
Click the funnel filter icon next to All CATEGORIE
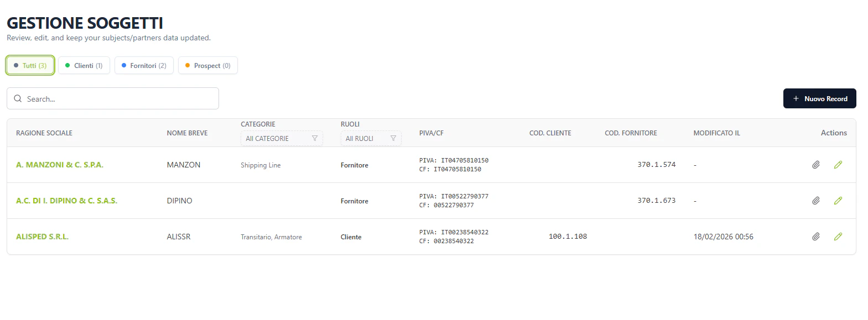coord(314,138)
